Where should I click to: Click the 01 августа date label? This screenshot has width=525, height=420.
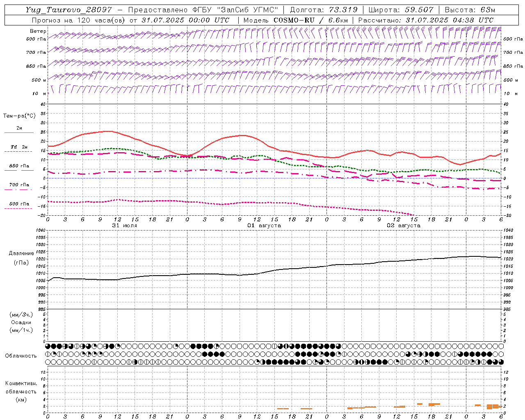click(x=264, y=226)
